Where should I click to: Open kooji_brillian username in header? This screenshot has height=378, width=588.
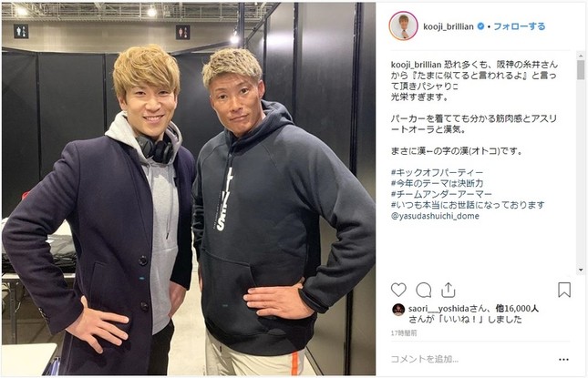(449, 26)
